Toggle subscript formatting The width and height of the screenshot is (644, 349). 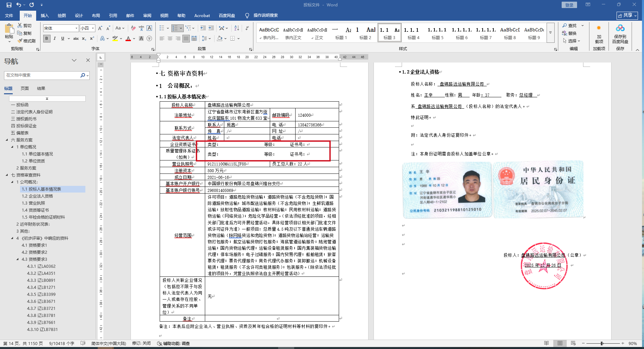[84, 38]
